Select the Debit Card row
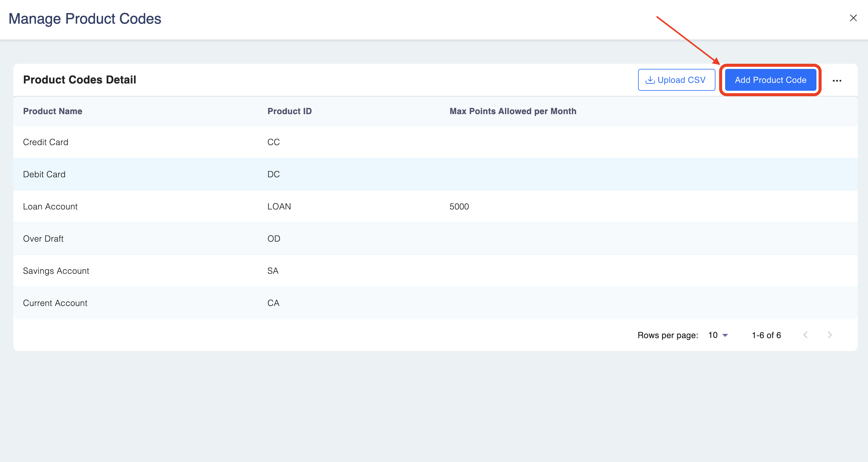Screen dimensions: 868x462 tap(44, 174)
